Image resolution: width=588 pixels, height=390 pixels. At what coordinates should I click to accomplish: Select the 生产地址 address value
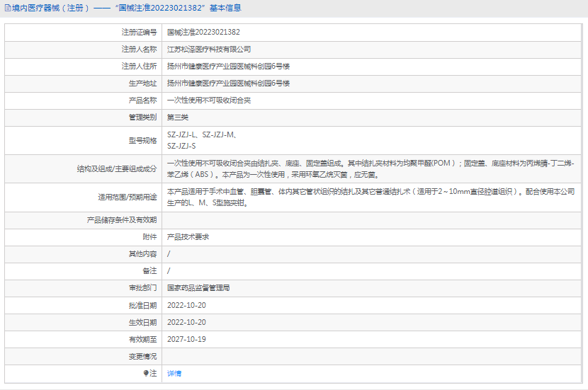click(228, 84)
